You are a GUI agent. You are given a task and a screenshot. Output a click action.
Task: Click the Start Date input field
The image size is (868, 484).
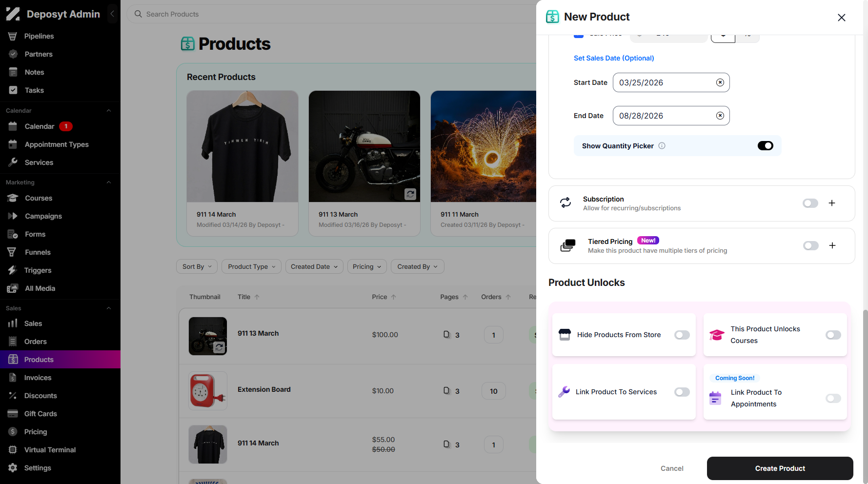671,82
